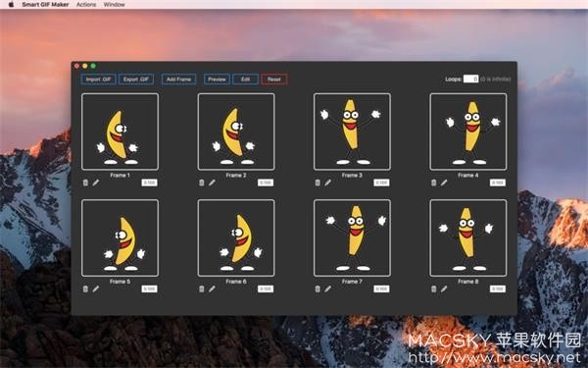Click the red Reset button
Viewport: 588px width, 368px height.
tap(274, 79)
